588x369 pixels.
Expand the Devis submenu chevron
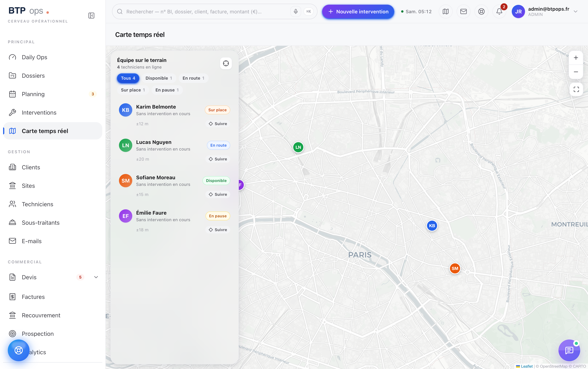click(96, 277)
